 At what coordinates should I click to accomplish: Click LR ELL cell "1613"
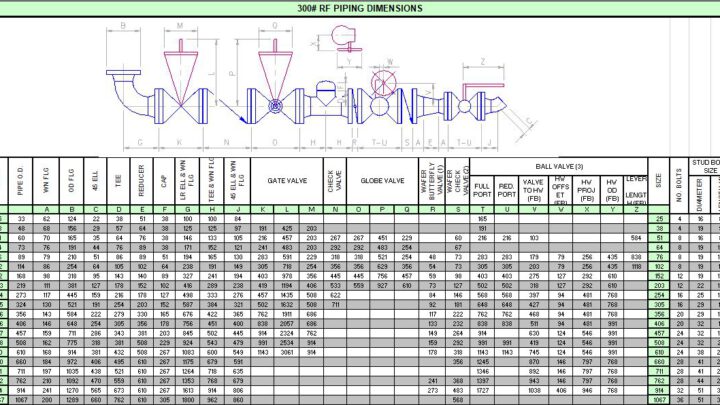point(187,390)
